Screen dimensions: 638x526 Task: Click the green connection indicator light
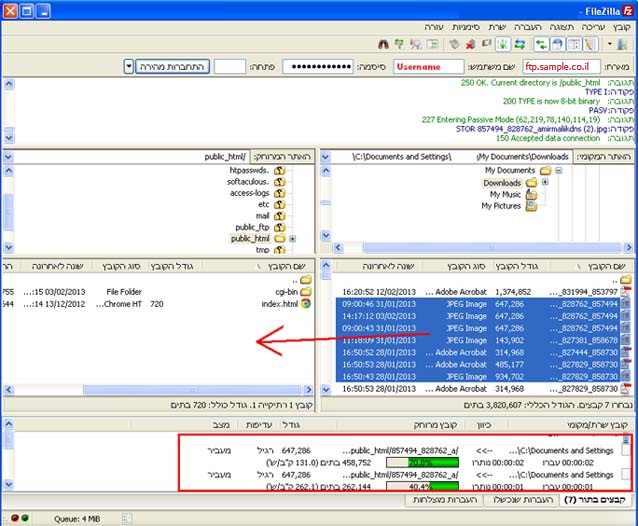[x=24, y=518]
